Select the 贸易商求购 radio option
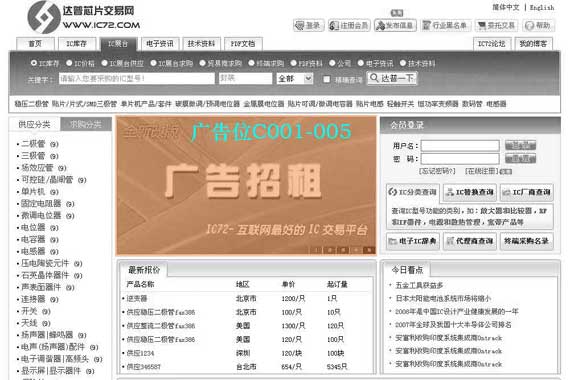The height and width of the screenshot is (380, 570). click(202, 63)
